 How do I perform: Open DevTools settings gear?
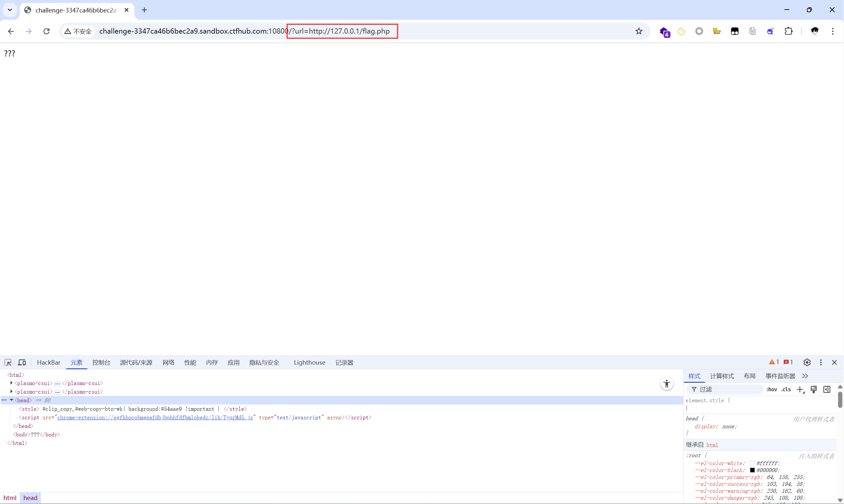807,362
